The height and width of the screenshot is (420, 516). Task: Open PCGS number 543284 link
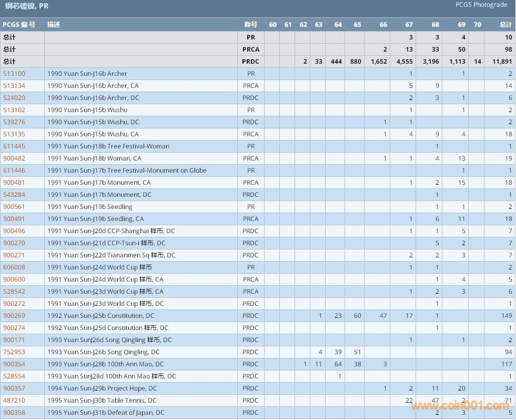14,195
